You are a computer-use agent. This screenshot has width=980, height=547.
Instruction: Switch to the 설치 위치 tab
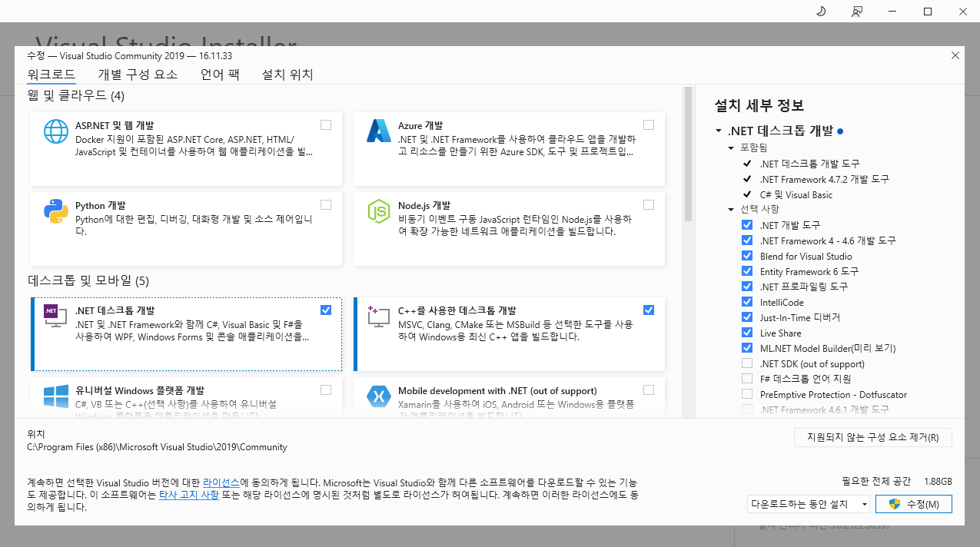coord(287,75)
